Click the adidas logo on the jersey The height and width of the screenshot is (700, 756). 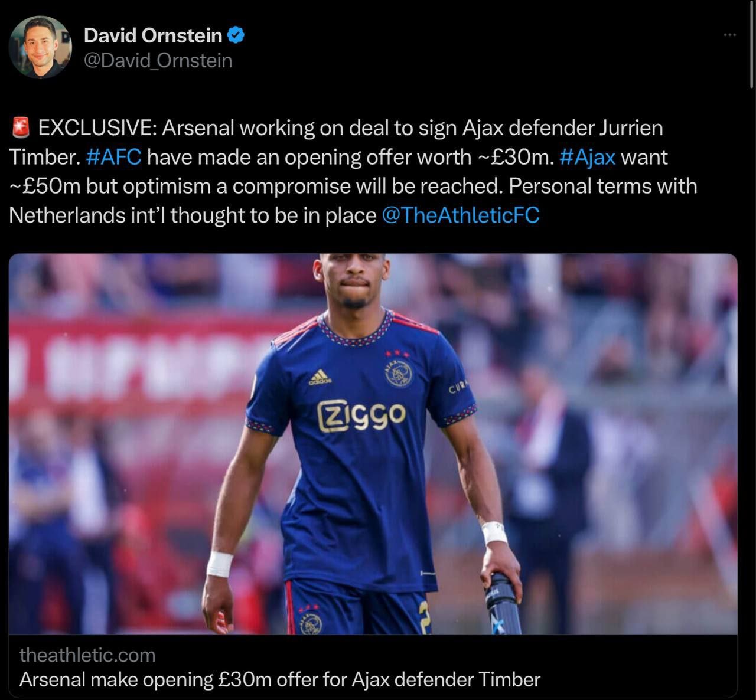point(321,377)
